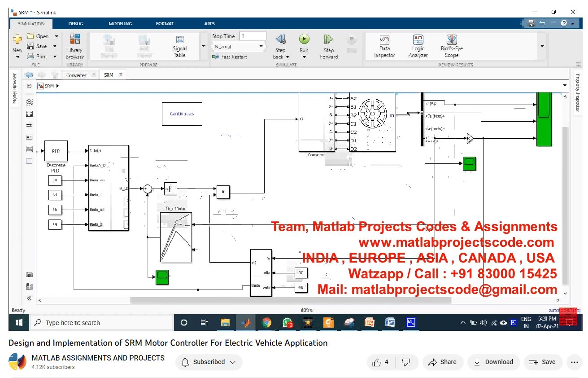Viewport: 588px width, 378px height.
Task: Expand the Print dropdown arrow
Action: coord(55,57)
